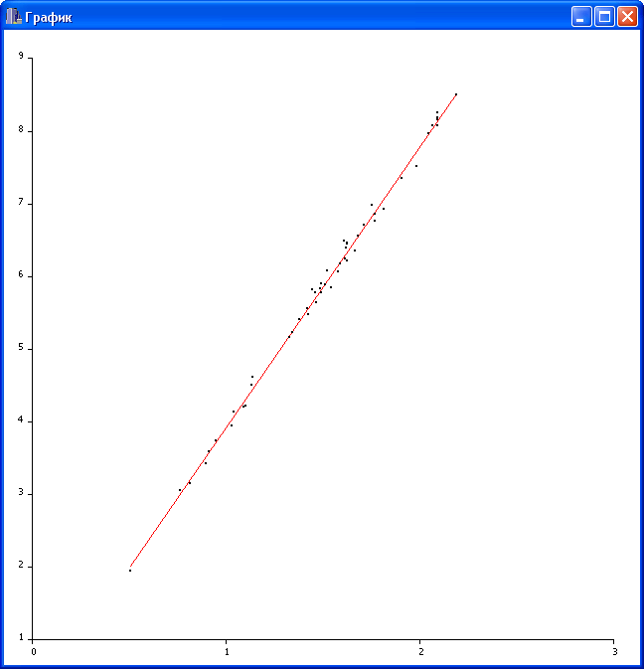This screenshot has width=644, height=669.
Task: Click the График title bar text
Action: (x=48, y=18)
